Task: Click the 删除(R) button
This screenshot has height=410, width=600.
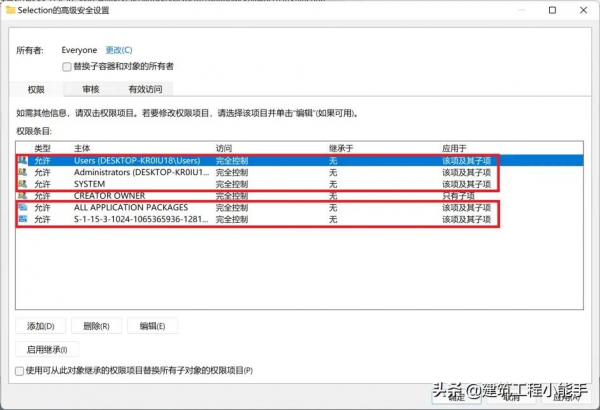Action: click(x=96, y=326)
